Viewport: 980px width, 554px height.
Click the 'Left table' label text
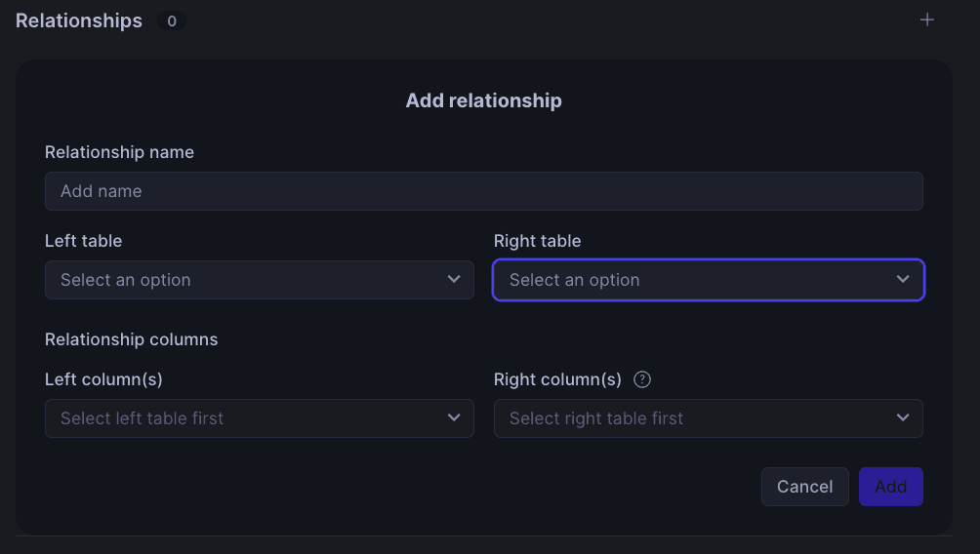(x=83, y=241)
